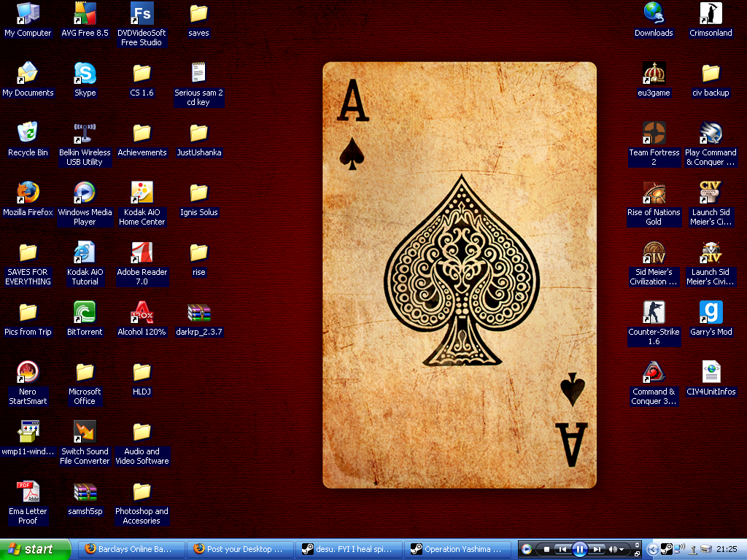This screenshot has height=560, width=747.
Task: Pause playback in the taskbar media player
Action: pyautogui.click(x=579, y=549)
